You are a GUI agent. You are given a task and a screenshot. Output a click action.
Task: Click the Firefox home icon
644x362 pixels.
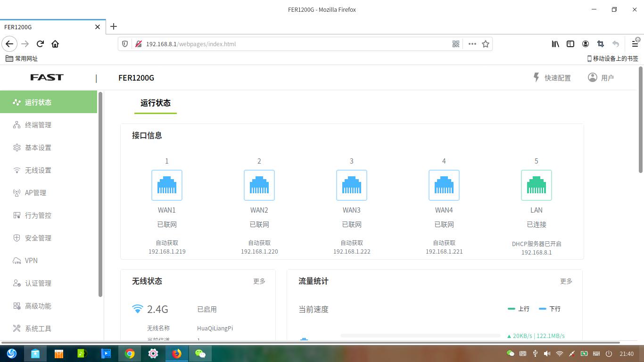[55, 44]
